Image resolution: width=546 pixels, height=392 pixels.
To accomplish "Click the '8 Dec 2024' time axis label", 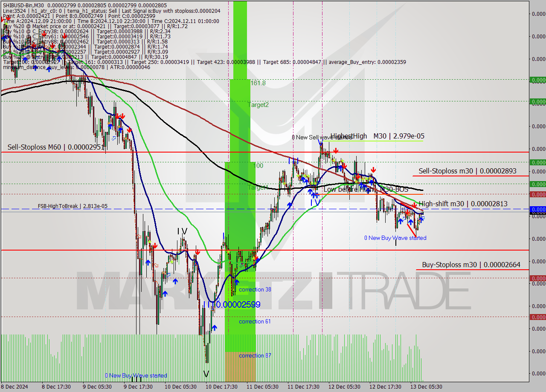I will click(15, 387).
